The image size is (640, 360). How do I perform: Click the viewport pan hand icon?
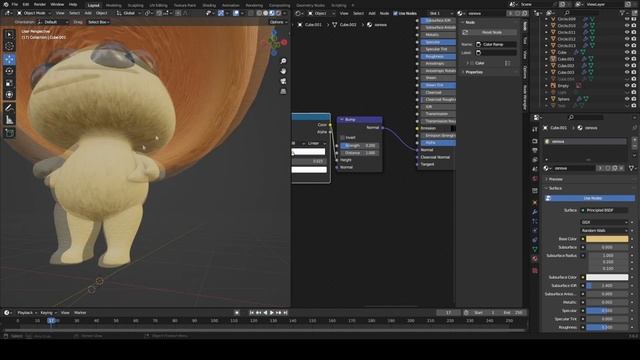283,71
